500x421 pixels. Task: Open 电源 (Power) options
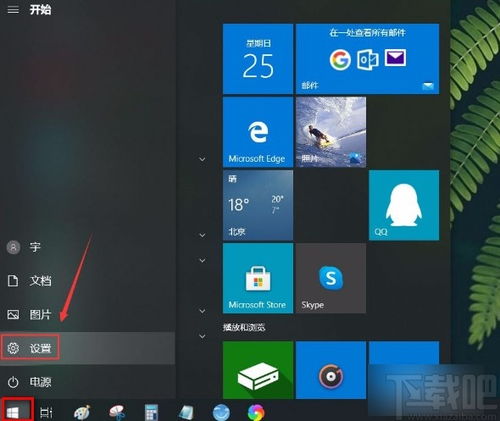(x=87, y=382)
